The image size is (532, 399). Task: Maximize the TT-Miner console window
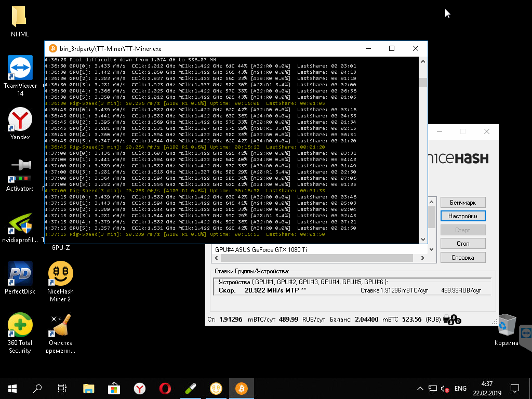coord(392,48)
